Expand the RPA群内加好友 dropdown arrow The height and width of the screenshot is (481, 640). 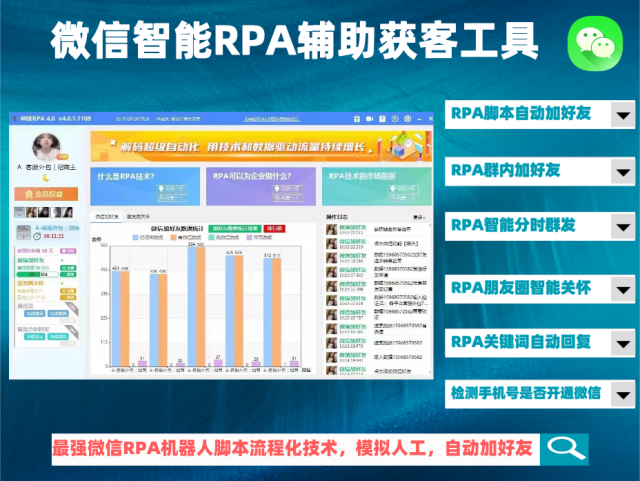pyautogui.click(x=622, y=172)
